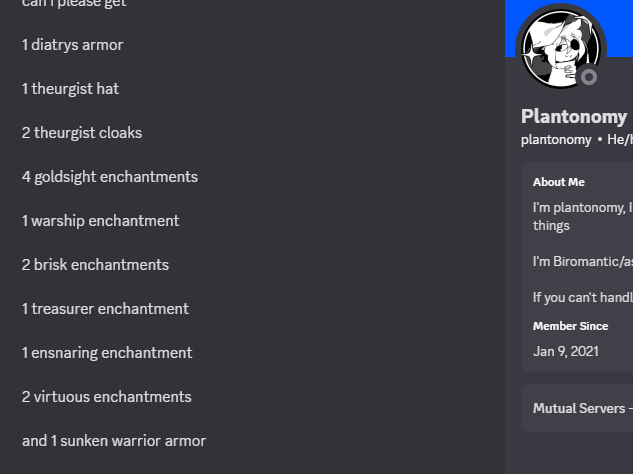Click the Plantonomy display name
The image size is (633, 474).
574,116
